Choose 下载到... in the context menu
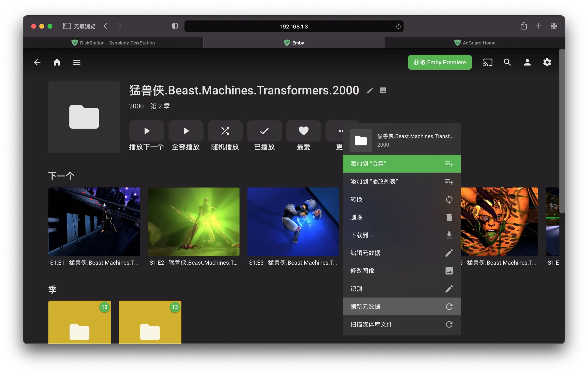Viewport: 588px width, 374px height. click(x=402, y=235)
